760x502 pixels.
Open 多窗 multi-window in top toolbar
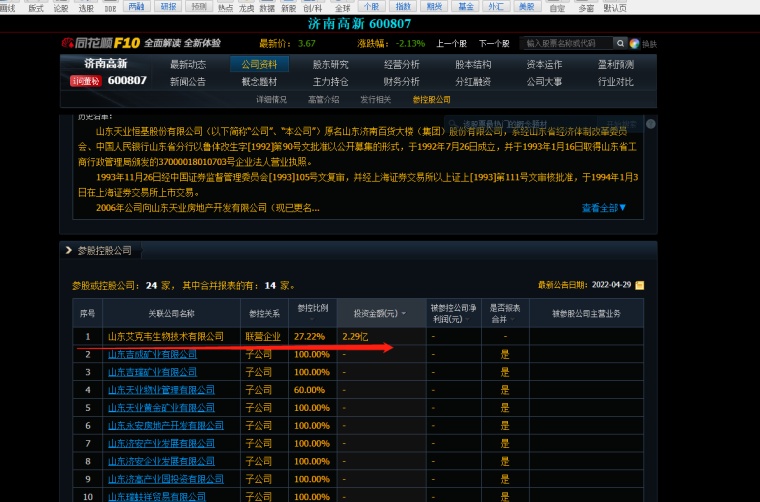586,7
